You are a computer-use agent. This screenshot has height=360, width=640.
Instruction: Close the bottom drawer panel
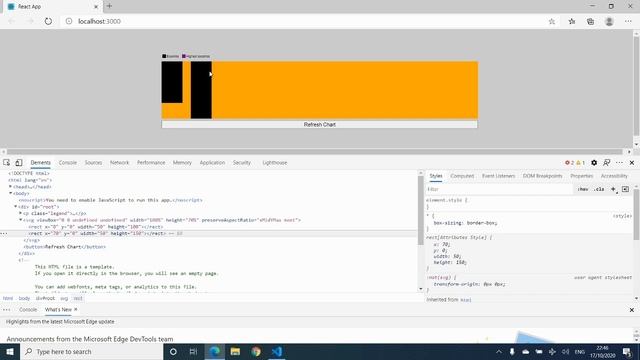(631, 310)
